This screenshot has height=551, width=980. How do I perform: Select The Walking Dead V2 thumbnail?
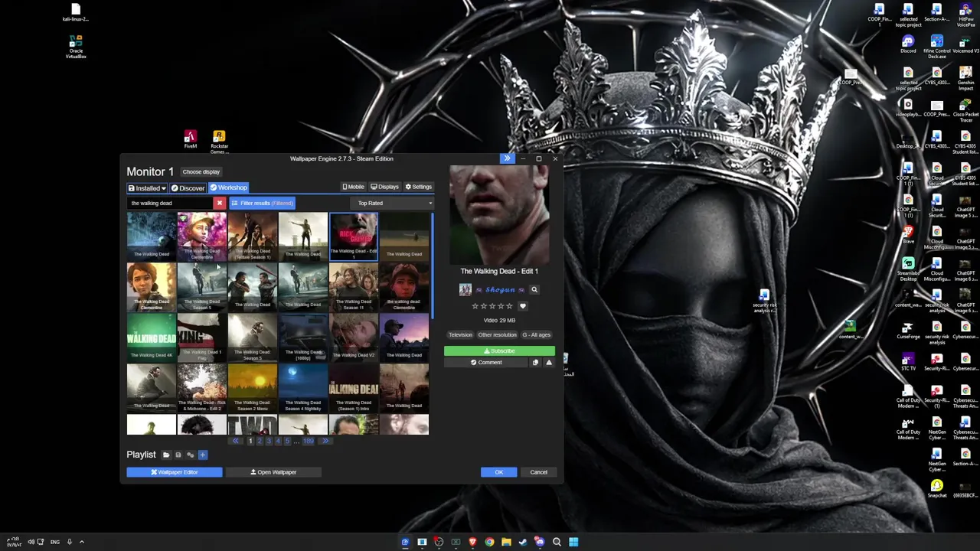click(354, 337)
